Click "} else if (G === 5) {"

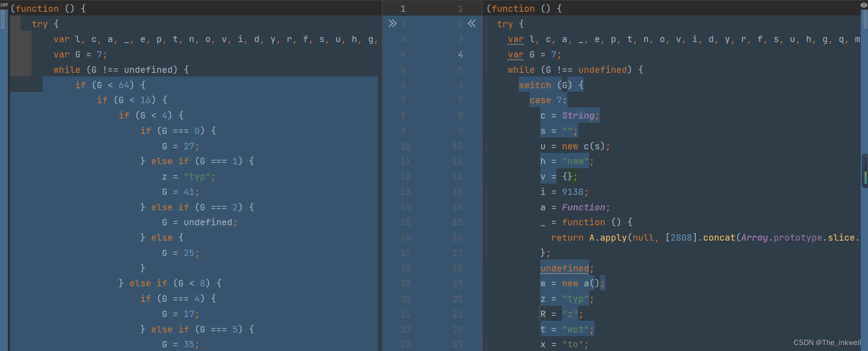197,329
